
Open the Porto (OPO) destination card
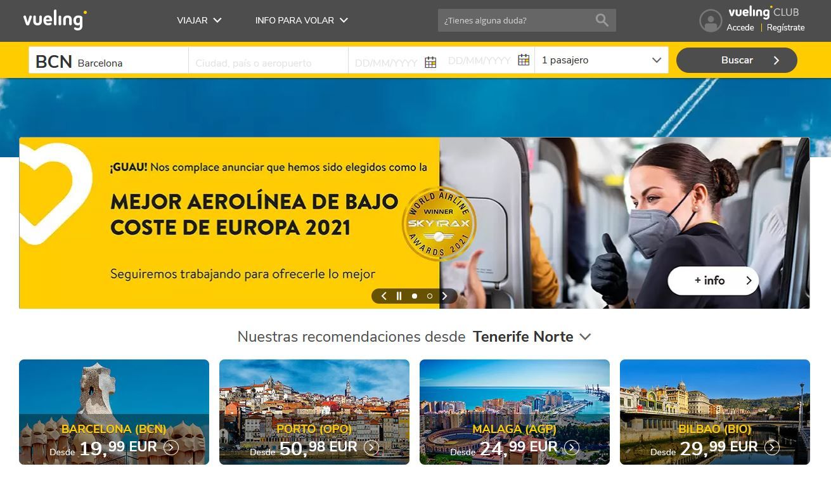314,412
